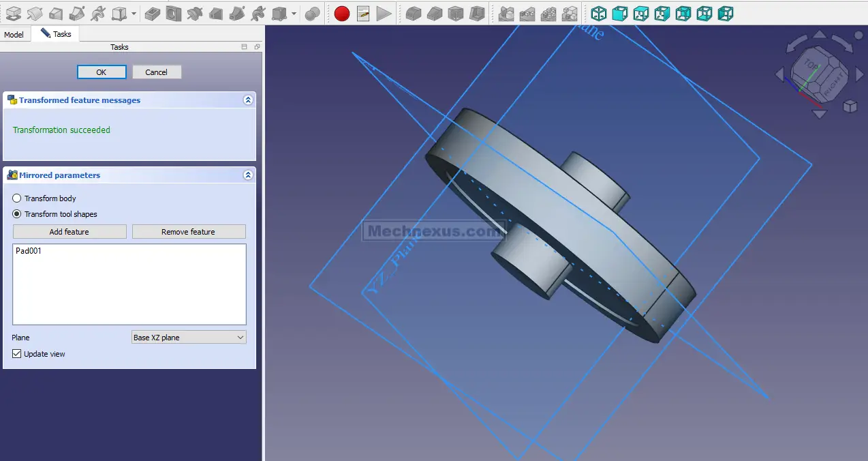Switch to the Model tab
Screen dimensions: 868x461
coord(14,34)
